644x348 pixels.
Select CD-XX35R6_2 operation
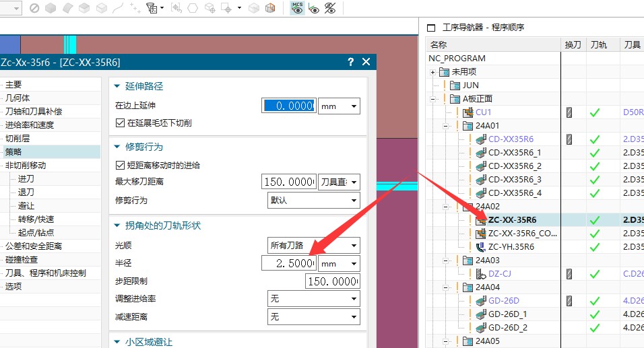click(515, 166)
